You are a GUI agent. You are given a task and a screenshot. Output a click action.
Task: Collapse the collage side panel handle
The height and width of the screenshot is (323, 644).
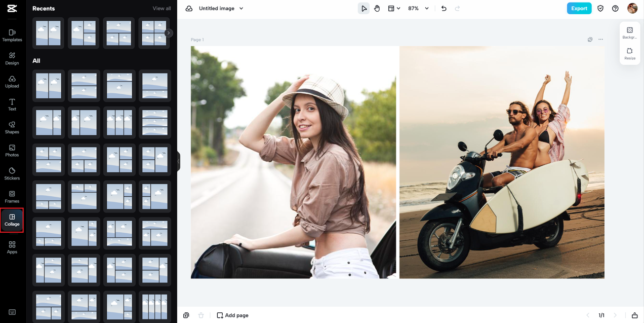[x=179, y=161]
